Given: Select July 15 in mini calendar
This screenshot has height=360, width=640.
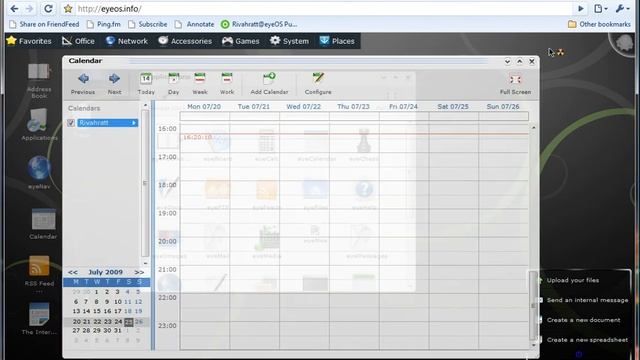Looking at the screenshot, I should click(x=97, y=311).
